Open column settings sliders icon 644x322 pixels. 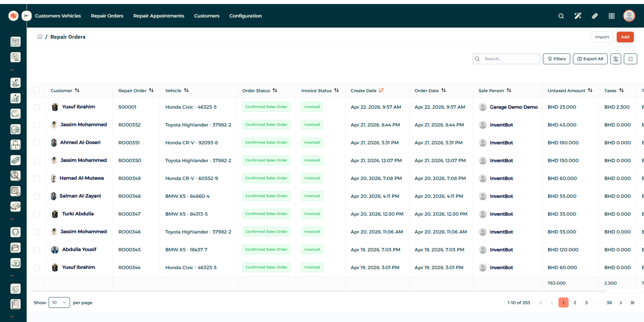(x=615, y=59)
